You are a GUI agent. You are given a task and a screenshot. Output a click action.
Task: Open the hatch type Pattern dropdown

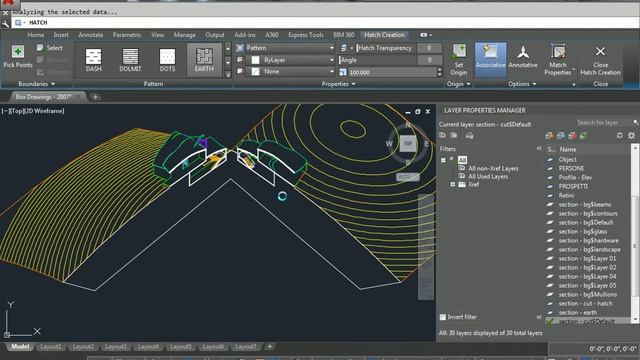[x=290, y=48]
